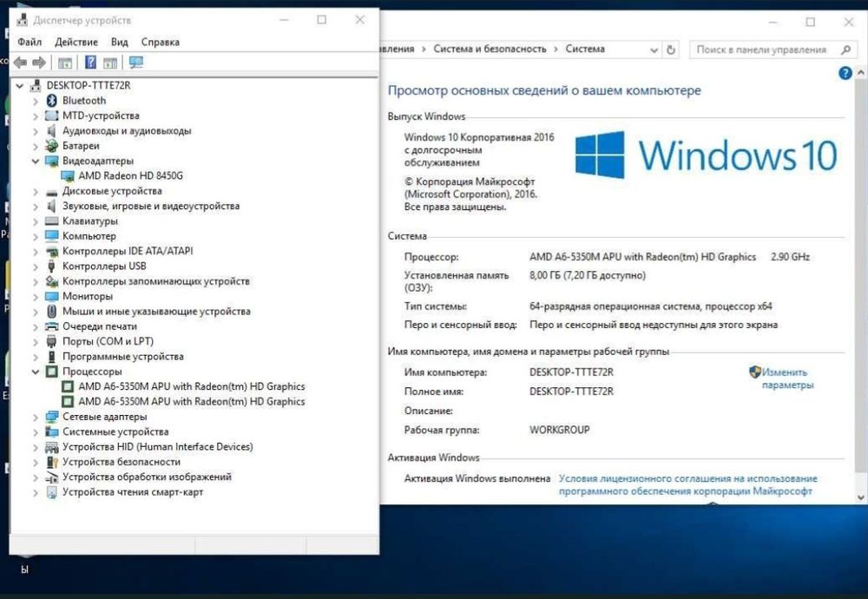
Task: Click the properties pane toolbar icon beside help
Action: [x=110, y=63]
